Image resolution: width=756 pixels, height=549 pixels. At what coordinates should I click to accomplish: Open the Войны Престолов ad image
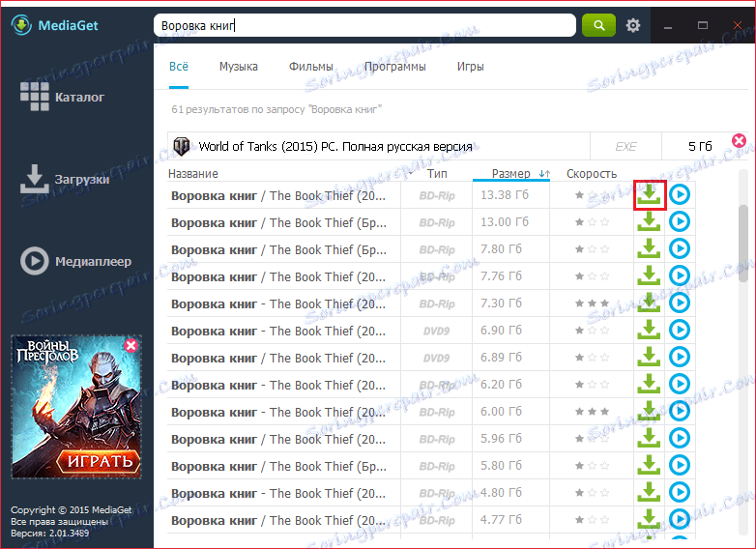(76, 407)
